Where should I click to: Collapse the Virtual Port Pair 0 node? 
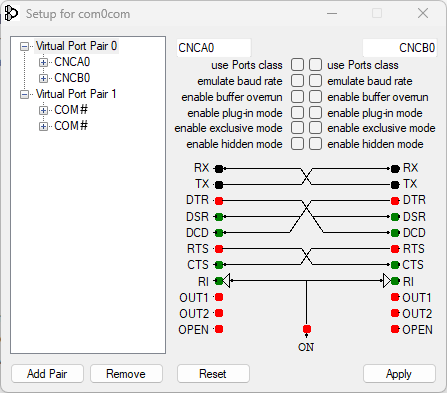point(24,46)
